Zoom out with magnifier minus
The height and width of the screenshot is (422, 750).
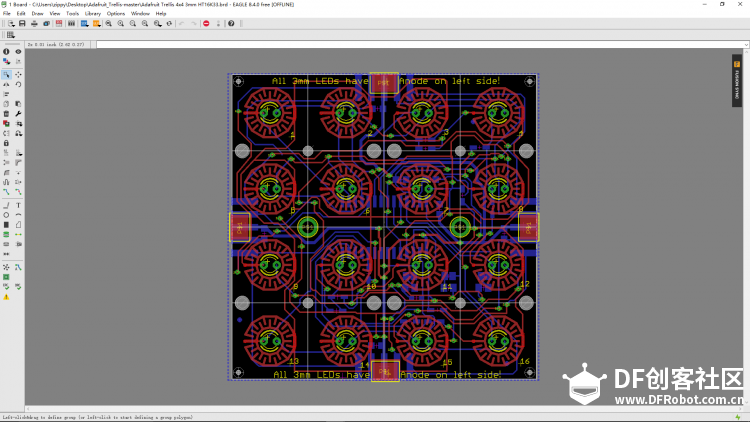(132, 23)
